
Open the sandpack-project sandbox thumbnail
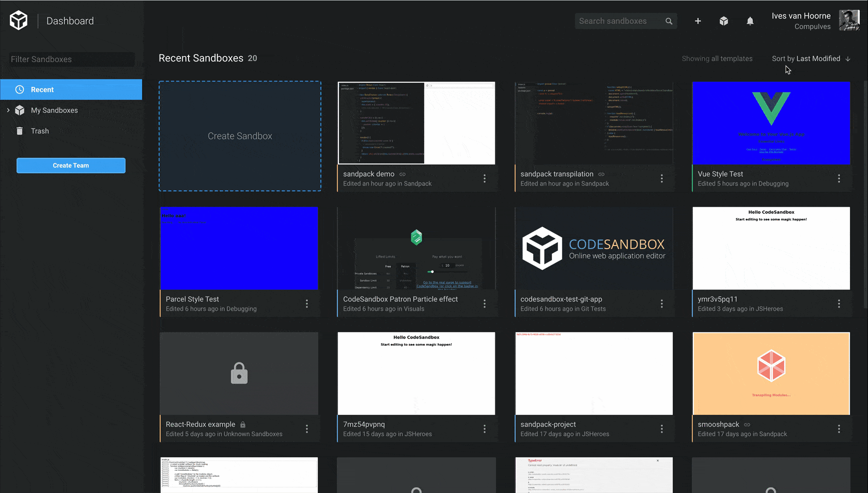(x=594, y=373)
